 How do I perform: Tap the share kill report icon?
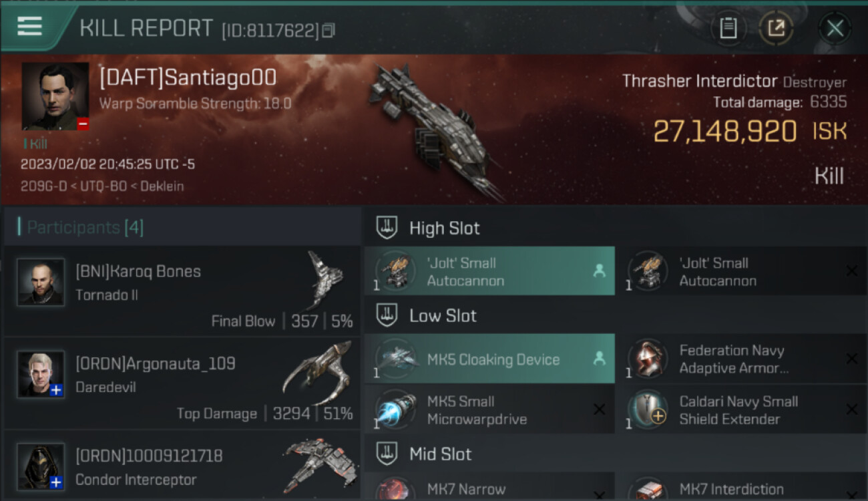(x=776, y=28)
